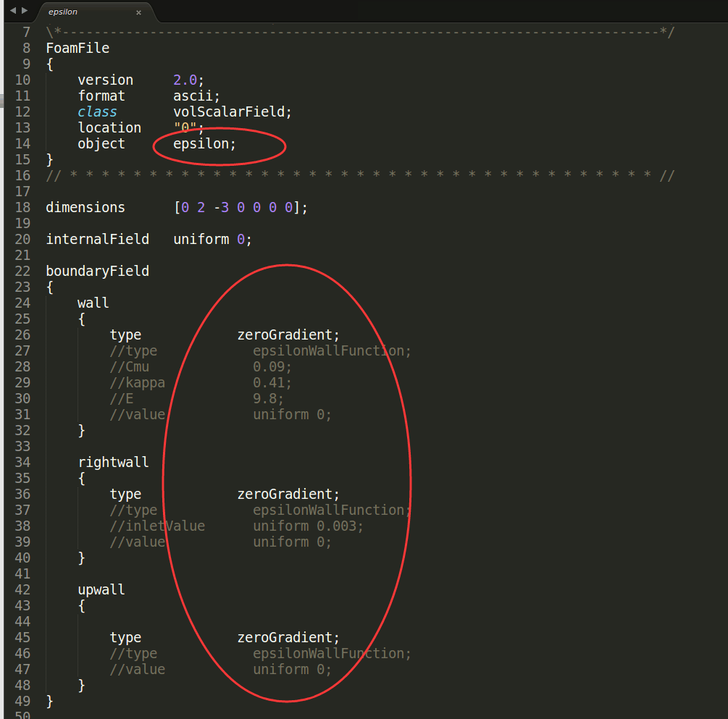Click the volScalarField class value
Screen dimensions: 728x719
click(x=232, y=112)
